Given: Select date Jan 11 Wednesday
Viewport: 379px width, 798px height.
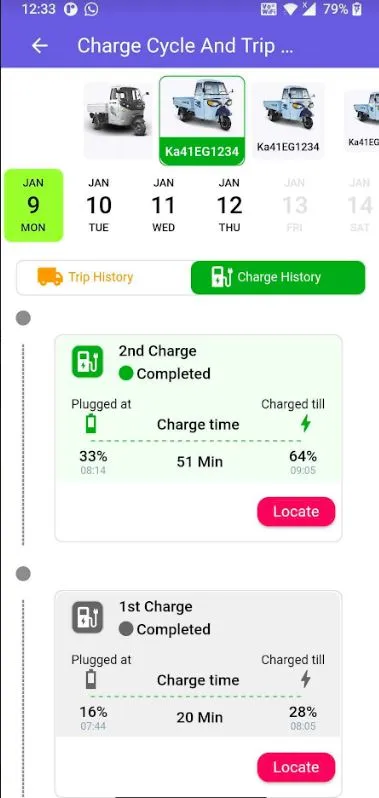Looking at the screenshot, I should 163,205.
